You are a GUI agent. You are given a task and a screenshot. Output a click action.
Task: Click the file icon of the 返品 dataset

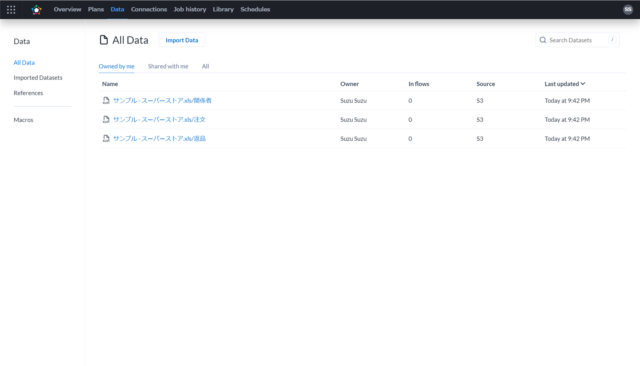coord(106,138)
